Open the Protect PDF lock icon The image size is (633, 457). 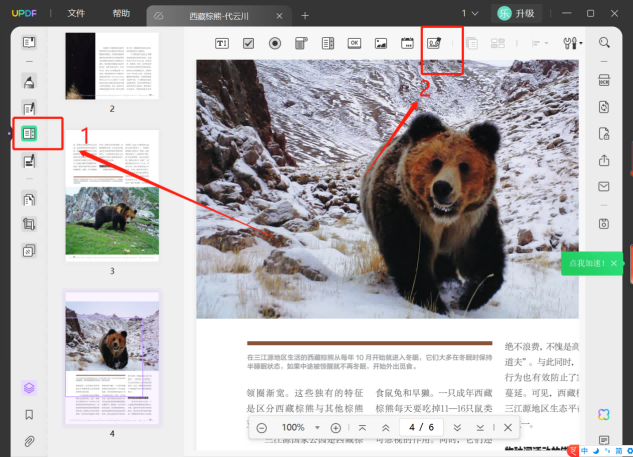pyautogui.click(x=604, y=134)
